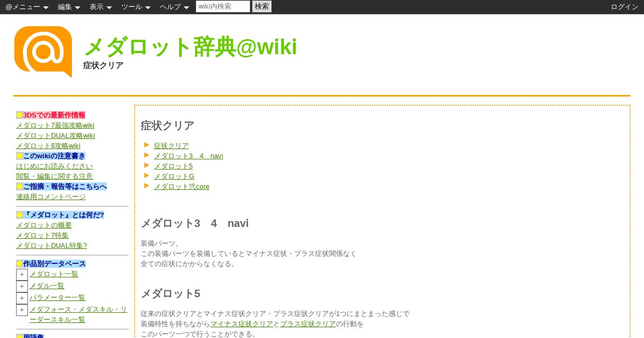Jump to メダロットG contents entry
The height and width of the screenshot is (338, 644).
[x=174, y=177]
